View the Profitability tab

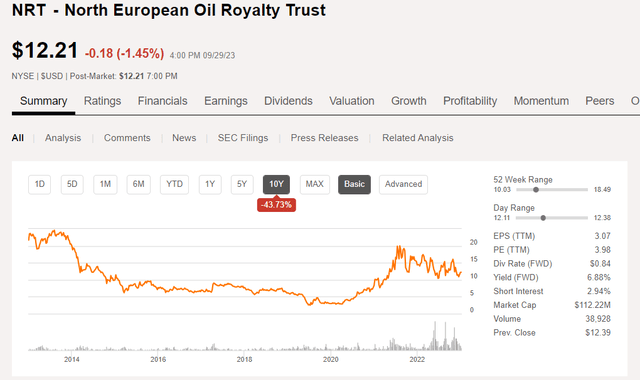470,101
